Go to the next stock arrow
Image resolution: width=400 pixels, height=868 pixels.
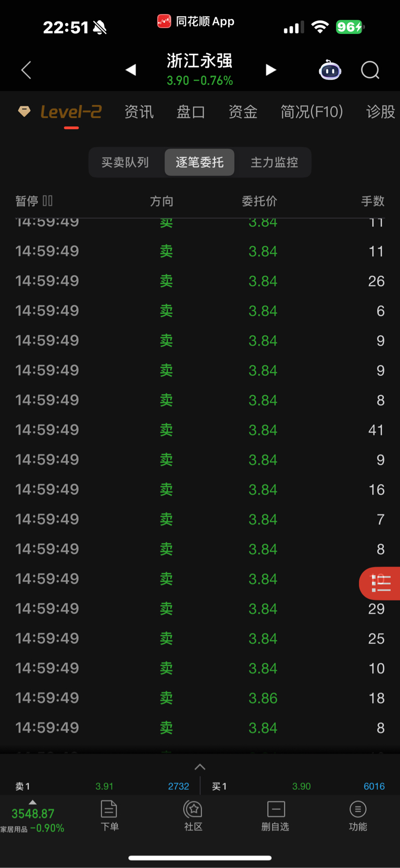270,70
